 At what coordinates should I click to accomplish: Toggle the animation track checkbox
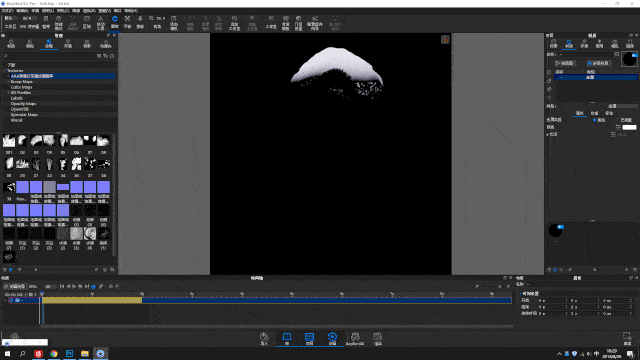[x=11, y=300]
